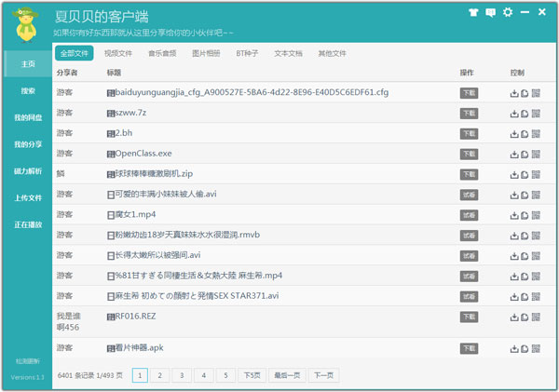Image resolution: width=559 pixels, height=392 pixels.
Task: Click the file name szww.7z
Action: pos(130,113)
